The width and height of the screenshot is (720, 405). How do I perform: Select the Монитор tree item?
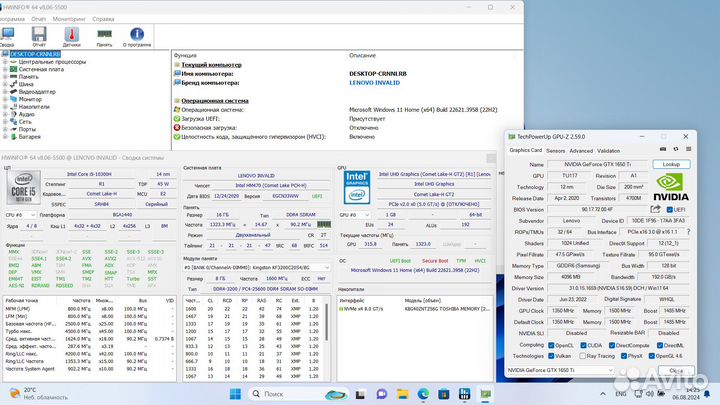point(30,99)
